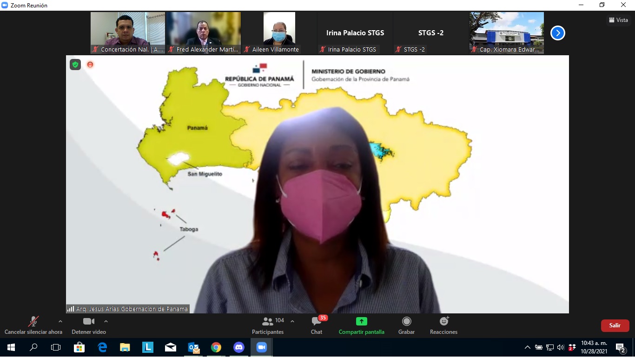Open network settings tray icon

point(550,347)
